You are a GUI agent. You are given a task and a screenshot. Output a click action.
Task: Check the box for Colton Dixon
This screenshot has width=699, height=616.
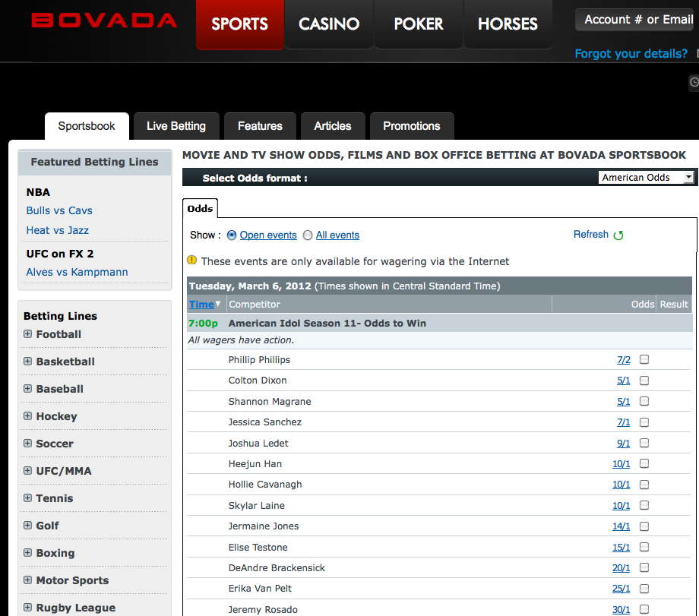pyautogui.click(x=644, y=381)
